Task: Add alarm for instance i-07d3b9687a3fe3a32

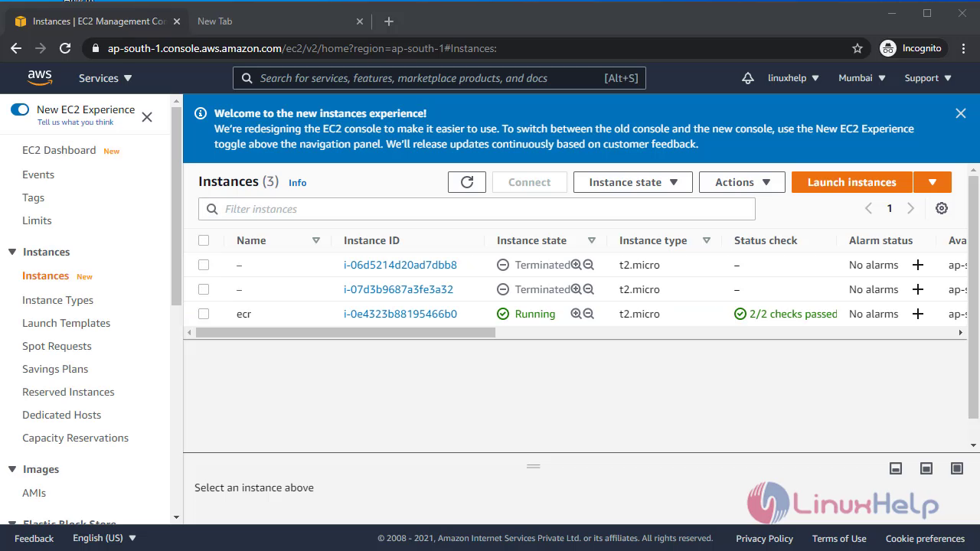Action: pos(918,289)
